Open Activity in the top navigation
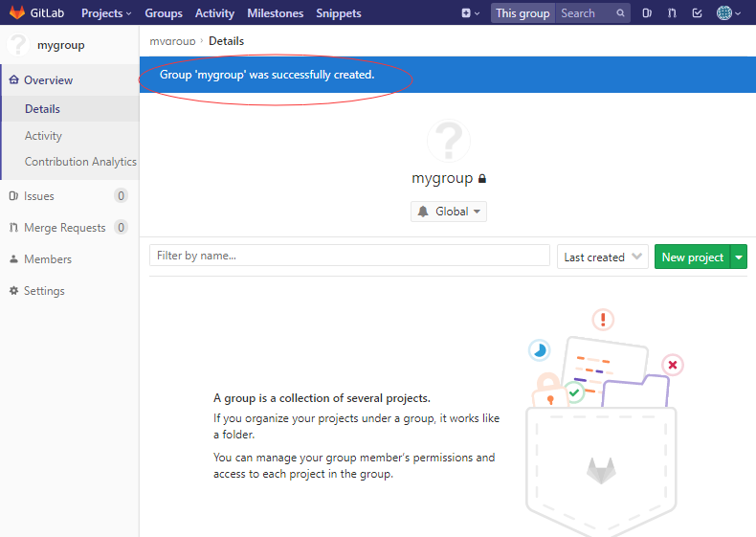The image size is (756, 537). click(214, 13)
